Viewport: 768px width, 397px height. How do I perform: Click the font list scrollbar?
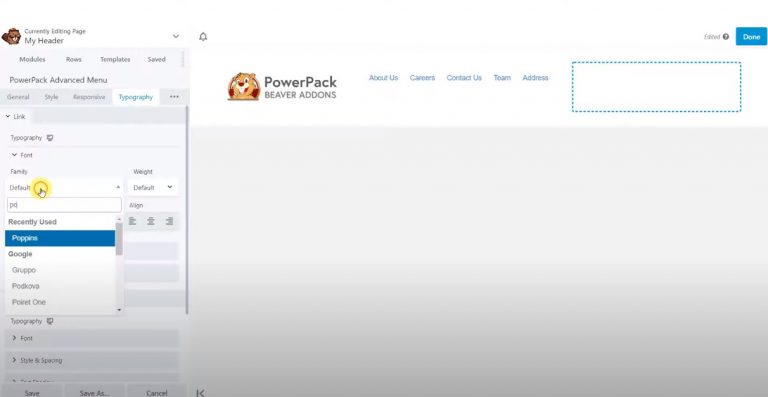119,239
